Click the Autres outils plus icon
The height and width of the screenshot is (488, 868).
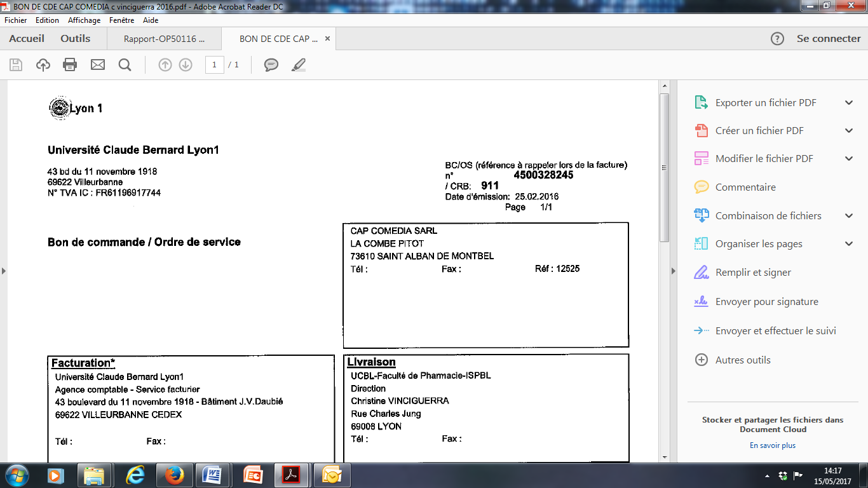pos(701,360)
